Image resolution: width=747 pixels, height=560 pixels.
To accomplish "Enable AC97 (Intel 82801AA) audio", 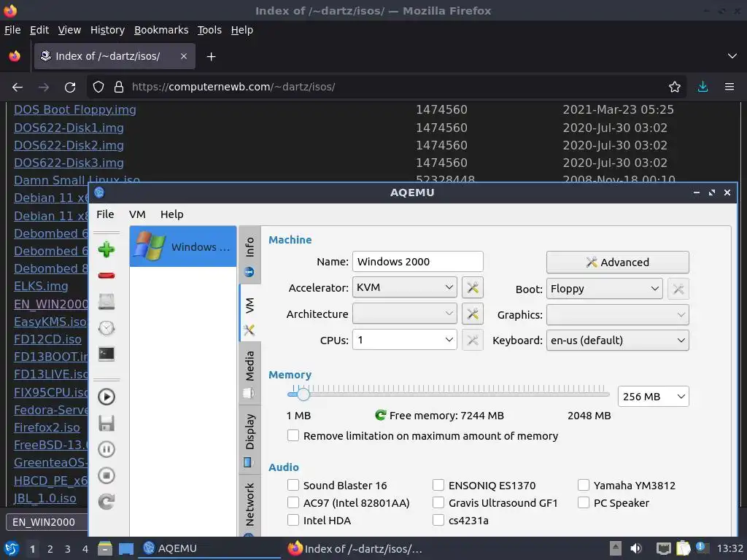I will [x=293, y=503].
